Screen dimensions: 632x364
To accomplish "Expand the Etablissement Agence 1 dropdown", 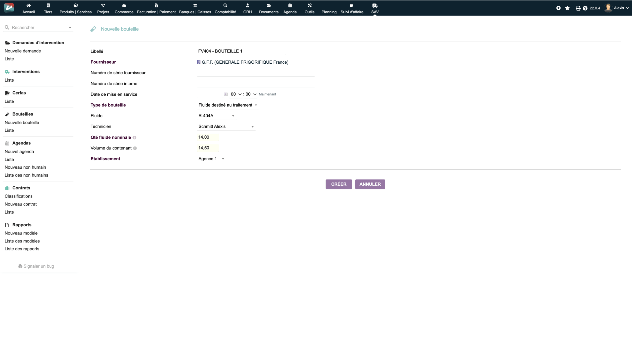I will pyautogui.click(x=211, y=159).
